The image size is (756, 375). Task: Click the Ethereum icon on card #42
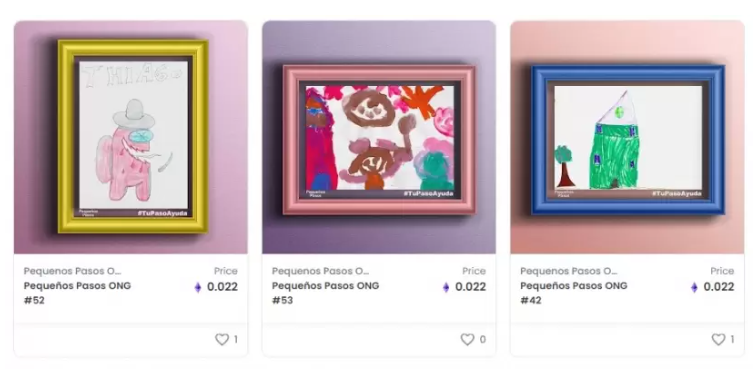[694, 287]
